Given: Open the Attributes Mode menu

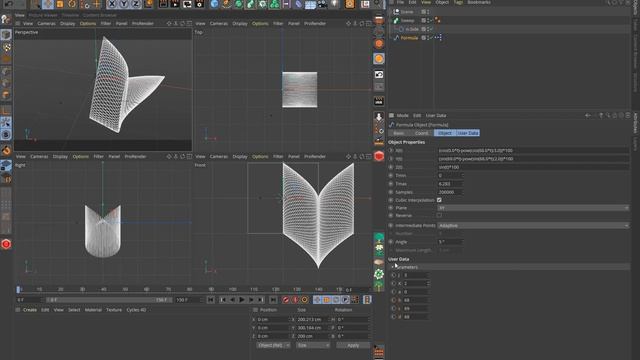Looking at the screenshot, I should pyautogui.click(x=402, y=116).
